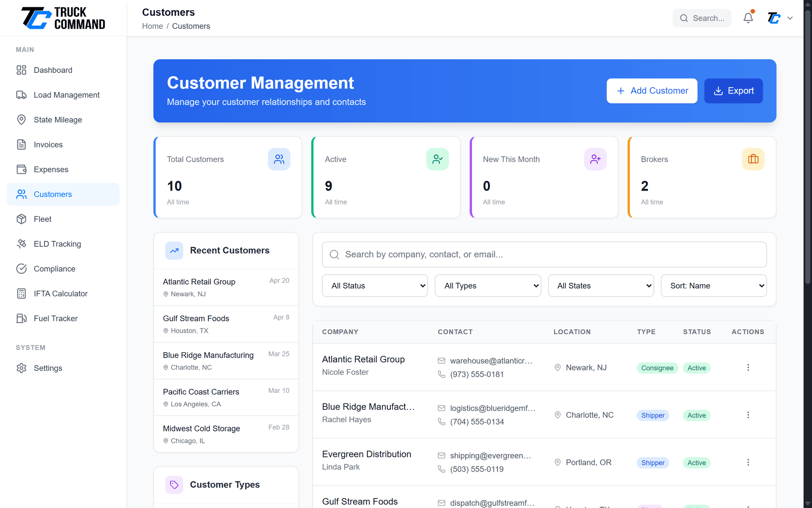
Task: Click the Home breadcrumb link
Action: point(152,26)
